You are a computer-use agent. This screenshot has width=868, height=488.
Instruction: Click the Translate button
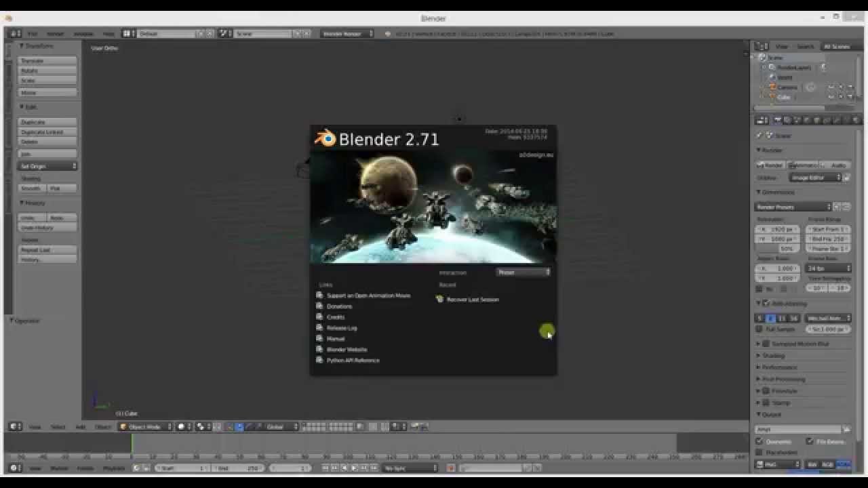(x=47, y=60)
